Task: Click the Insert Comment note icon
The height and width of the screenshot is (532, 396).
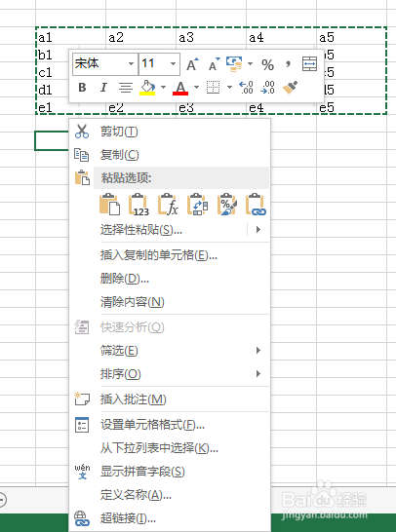Action: point(82,399)
